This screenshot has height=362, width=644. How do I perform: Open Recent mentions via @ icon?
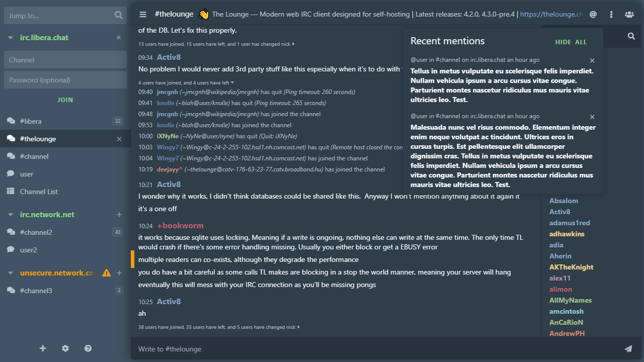point(593,14)
